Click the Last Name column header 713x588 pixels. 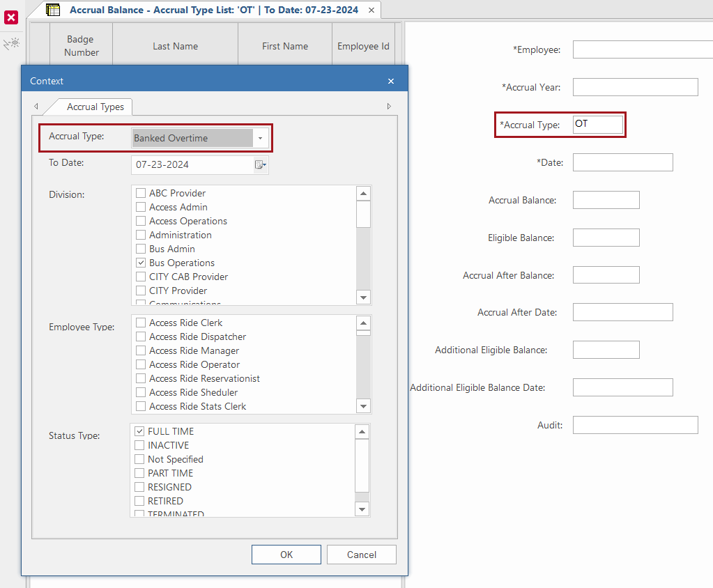tap(175, 47)
